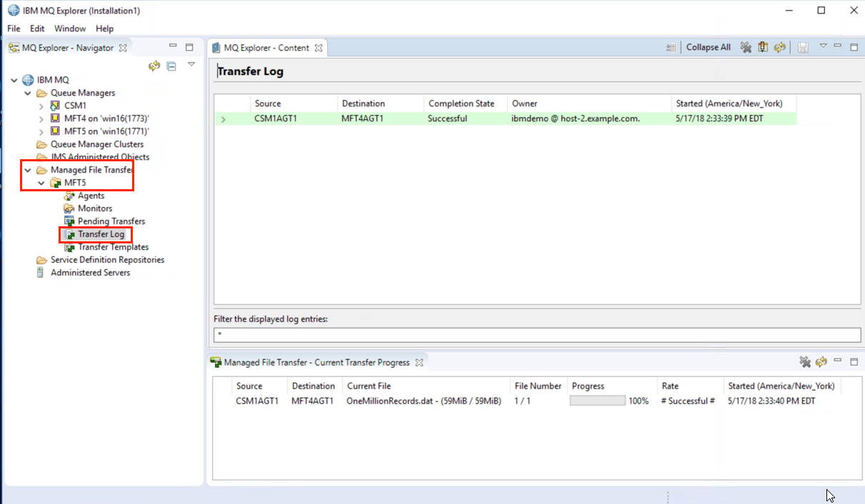
Task: Select the Monitors node
Action: (x=95, y=208)
